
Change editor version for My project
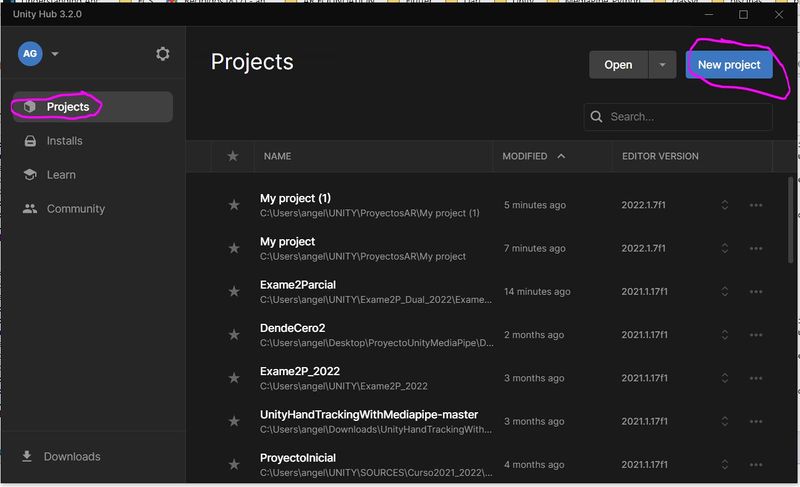click(724, 248)
